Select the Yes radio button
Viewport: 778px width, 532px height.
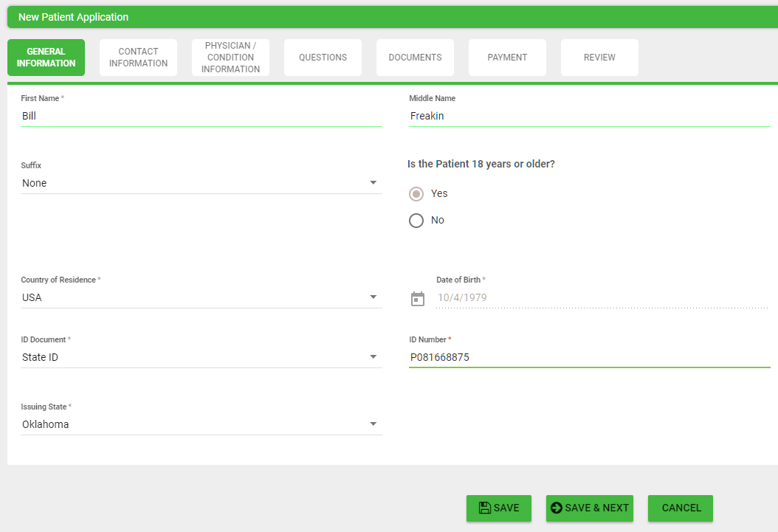[416, 194]
